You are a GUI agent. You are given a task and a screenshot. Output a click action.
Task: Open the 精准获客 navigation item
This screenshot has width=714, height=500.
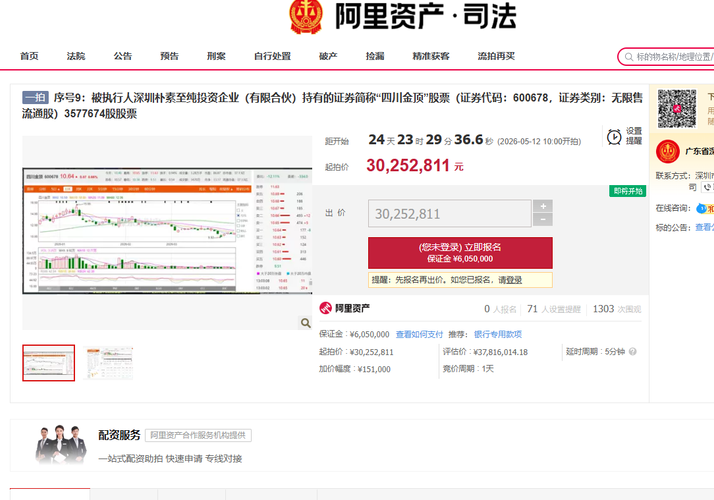431,56
